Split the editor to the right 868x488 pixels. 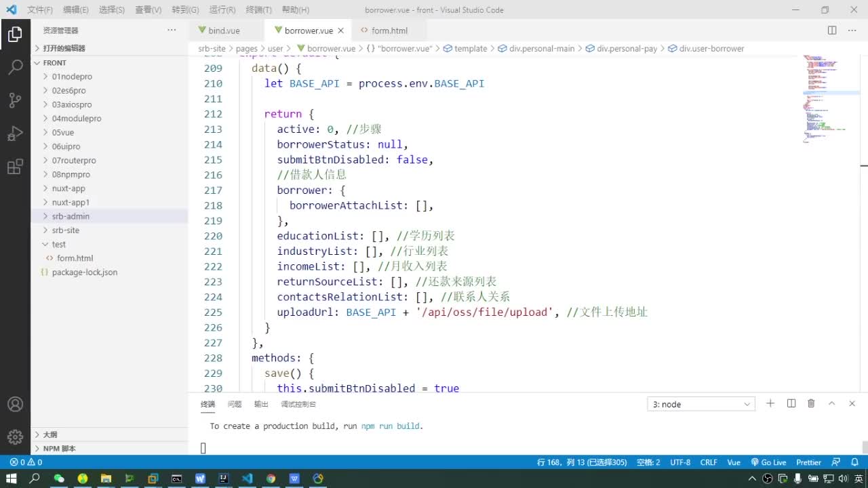[832, 30]
